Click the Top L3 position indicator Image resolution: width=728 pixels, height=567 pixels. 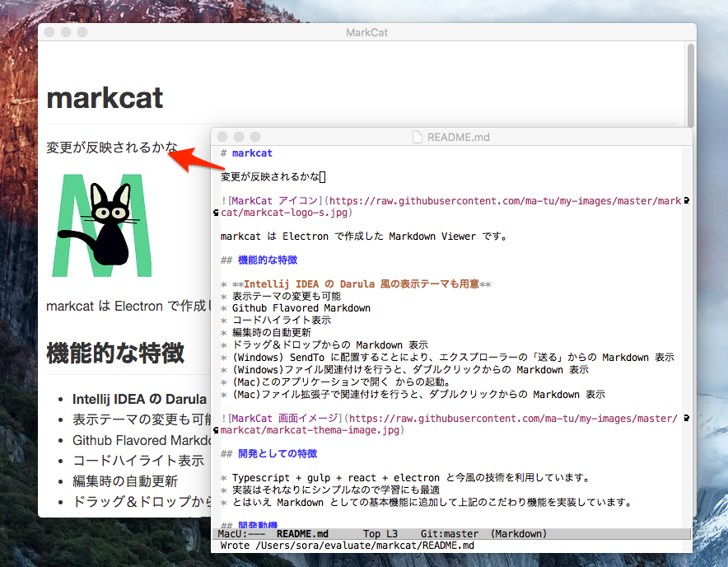point(380,533)
